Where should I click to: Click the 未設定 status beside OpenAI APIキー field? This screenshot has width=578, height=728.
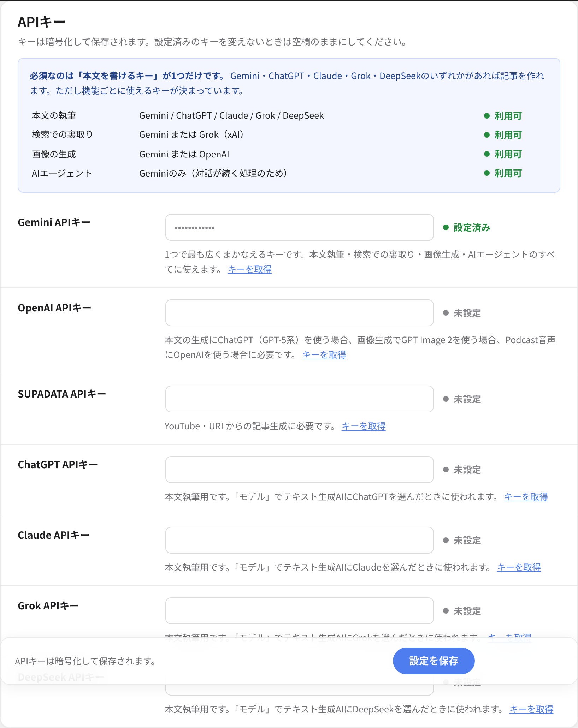click(462, 313)
